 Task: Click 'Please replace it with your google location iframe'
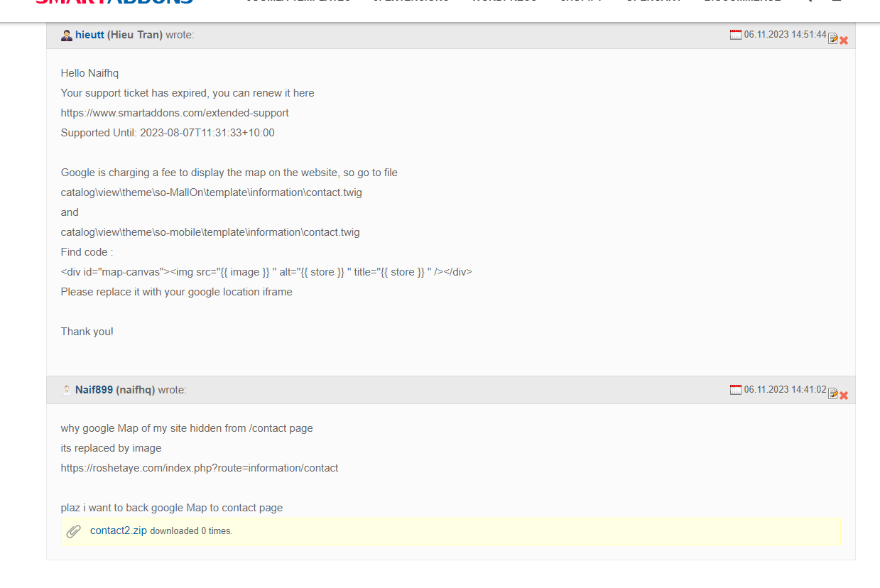coord(177,292)
